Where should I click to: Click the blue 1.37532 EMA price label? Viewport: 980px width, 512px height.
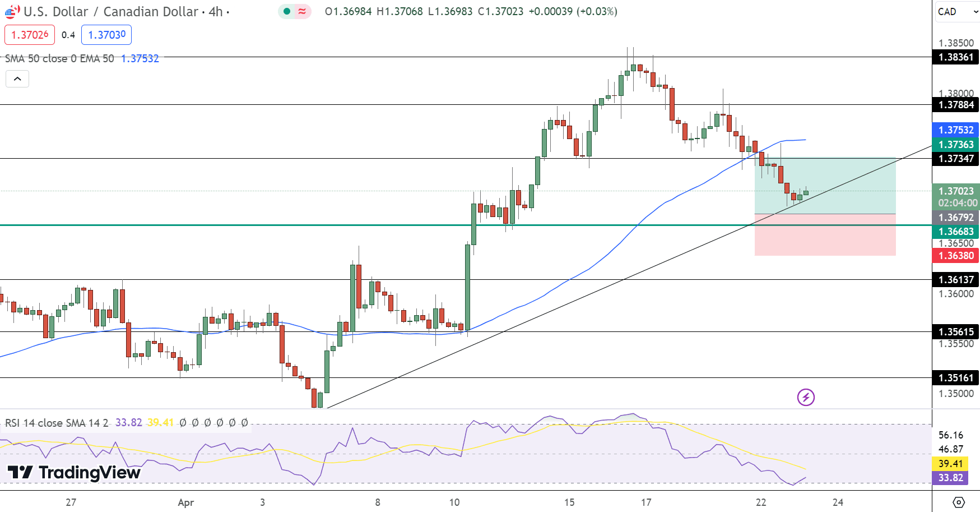point(956,130)
